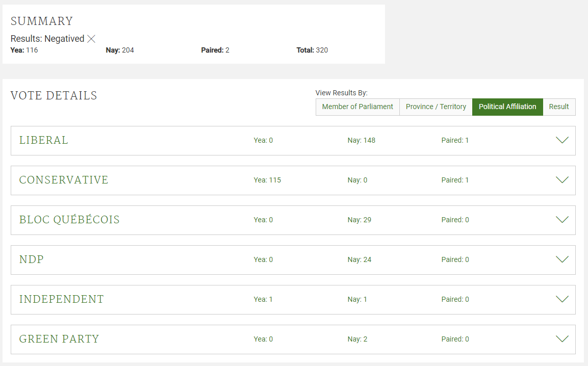Expand the Liberal vote details chevron

tap(562, 140)
